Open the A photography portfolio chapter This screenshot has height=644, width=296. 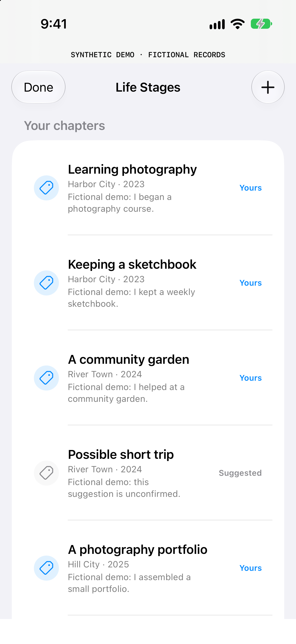tap(148, 568)
